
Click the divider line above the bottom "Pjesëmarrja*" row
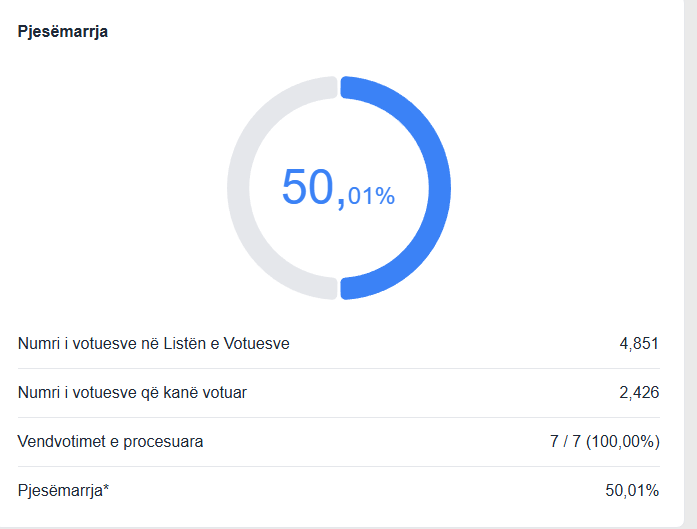click(338, 466)
